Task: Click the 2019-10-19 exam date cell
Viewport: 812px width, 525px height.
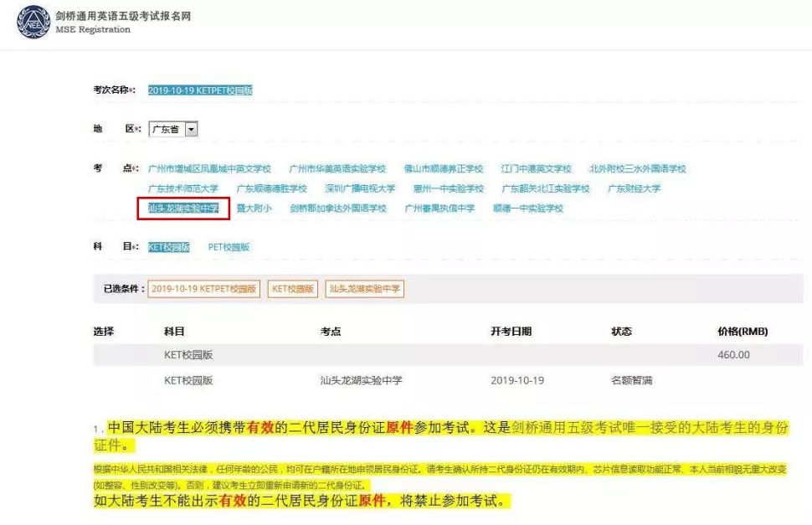Action: [517, 380]
